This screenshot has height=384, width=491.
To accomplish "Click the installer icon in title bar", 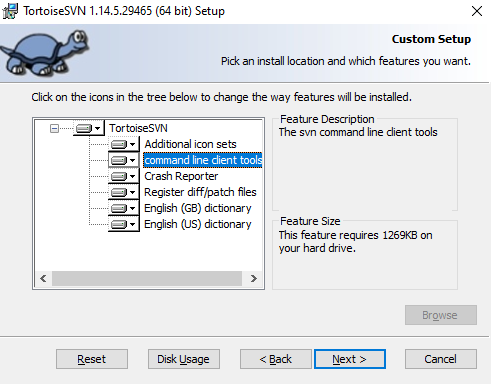I will point(10,11).
